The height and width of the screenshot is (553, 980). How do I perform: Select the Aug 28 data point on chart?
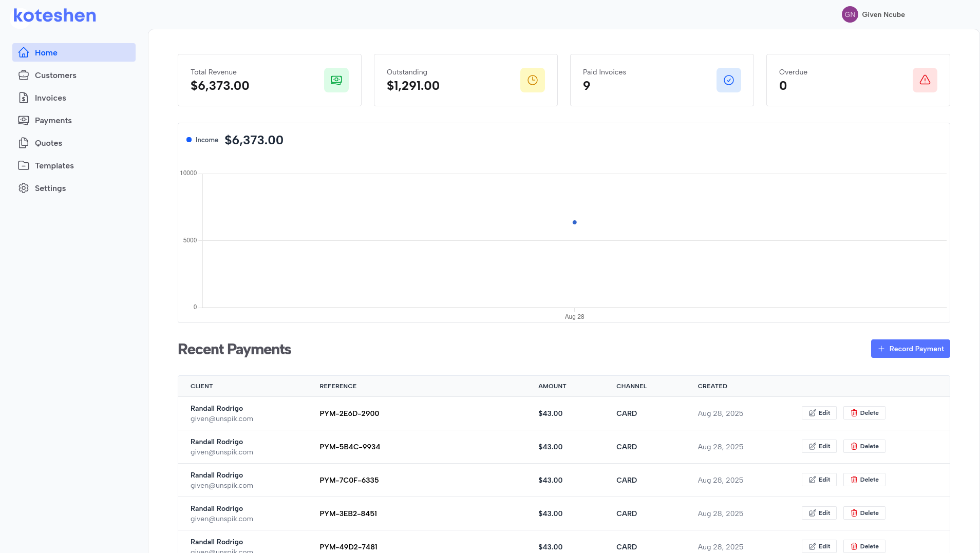pyautogui.click(x=574, y=222)
